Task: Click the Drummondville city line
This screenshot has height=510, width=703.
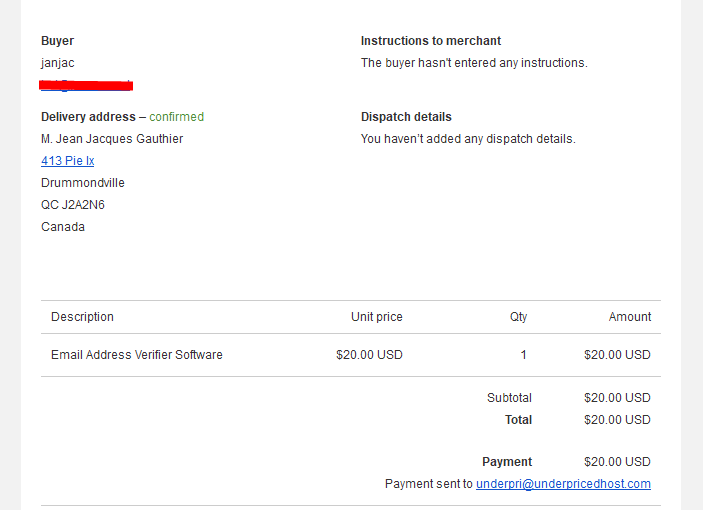Action: click(x=83, y=183)
